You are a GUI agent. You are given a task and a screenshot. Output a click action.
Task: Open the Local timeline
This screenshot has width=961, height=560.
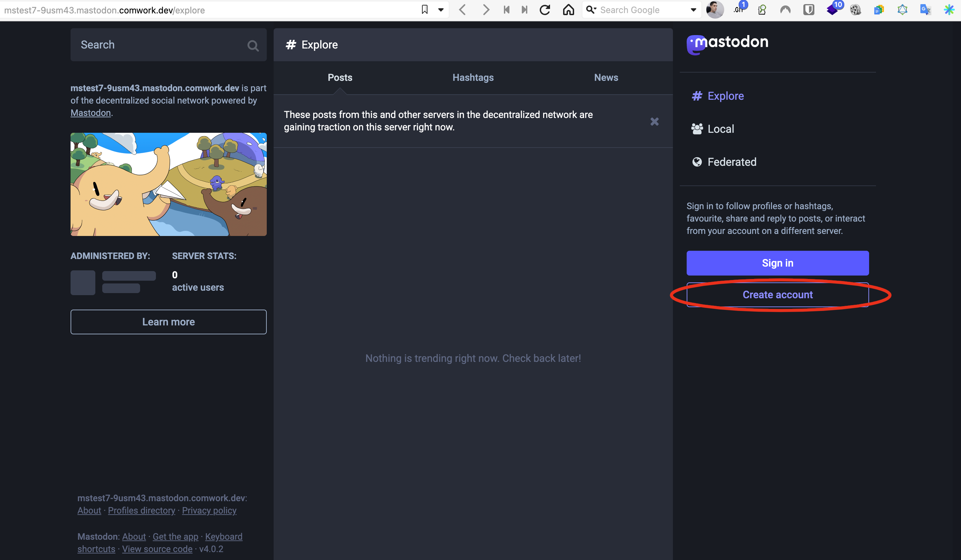click(x=720, y=129)
